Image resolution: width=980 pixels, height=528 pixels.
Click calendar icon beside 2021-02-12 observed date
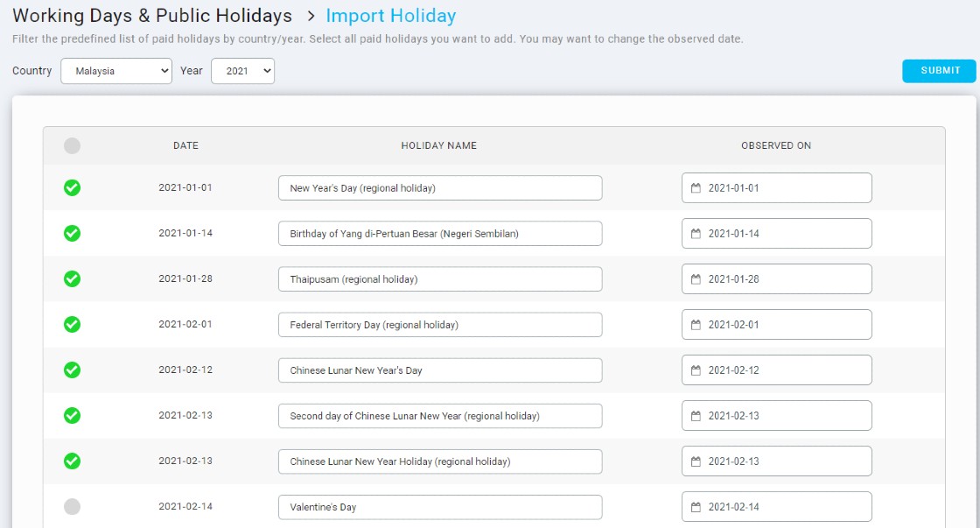click(x=696, y=370)
